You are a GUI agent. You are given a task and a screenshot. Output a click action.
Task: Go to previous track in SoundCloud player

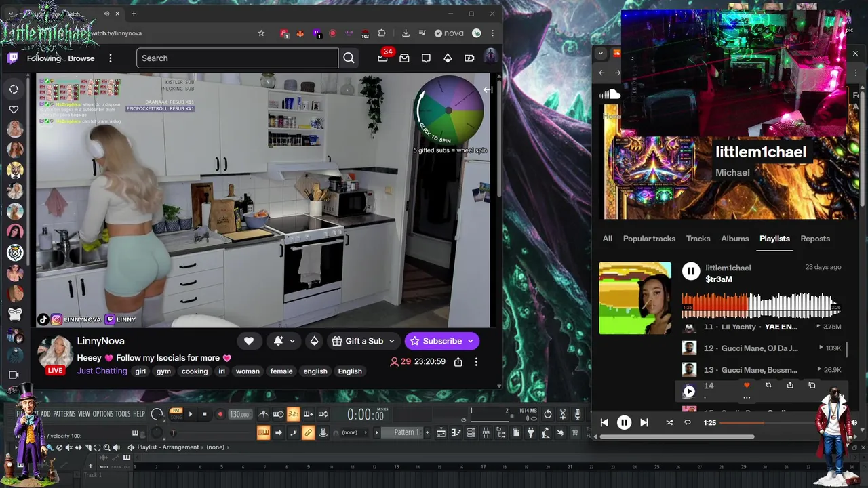pyautogui.click(x=604, y=422)
